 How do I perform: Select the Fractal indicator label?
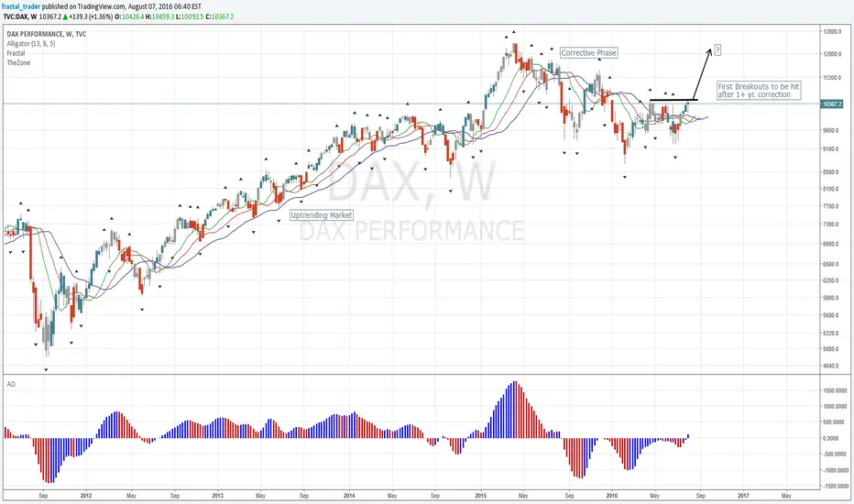click(x=16, y=53)
